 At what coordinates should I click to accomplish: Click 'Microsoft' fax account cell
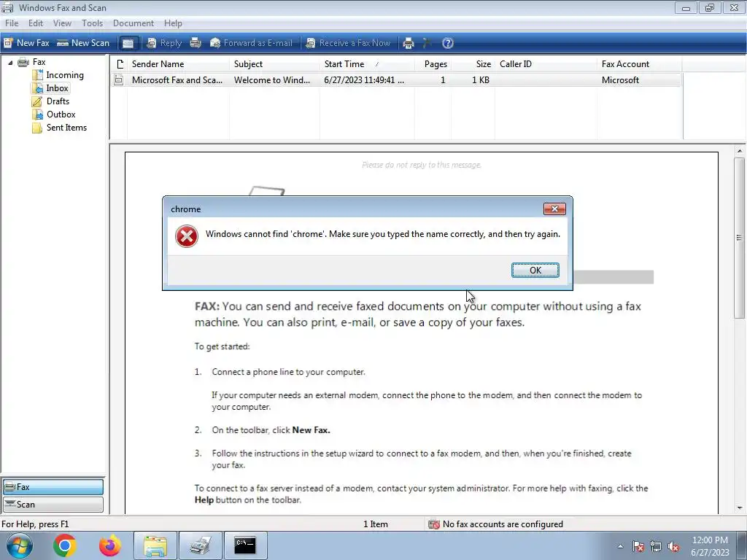click(620, 80)
